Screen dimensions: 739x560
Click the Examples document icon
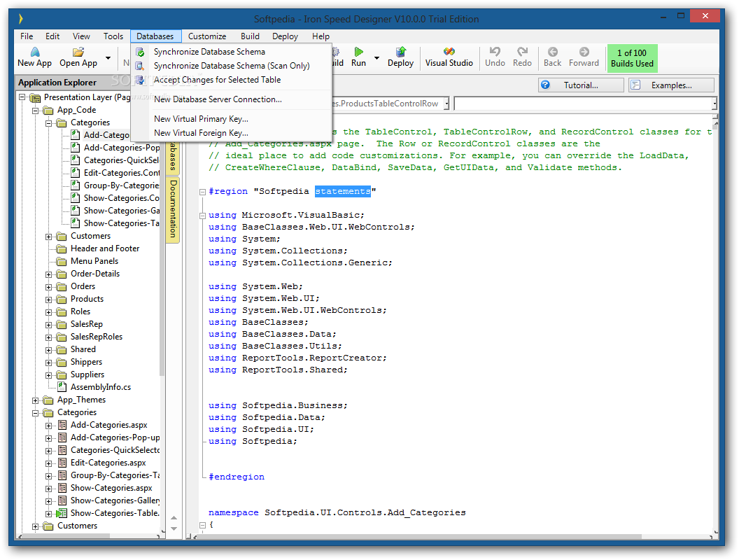click(x=635, y=85)
